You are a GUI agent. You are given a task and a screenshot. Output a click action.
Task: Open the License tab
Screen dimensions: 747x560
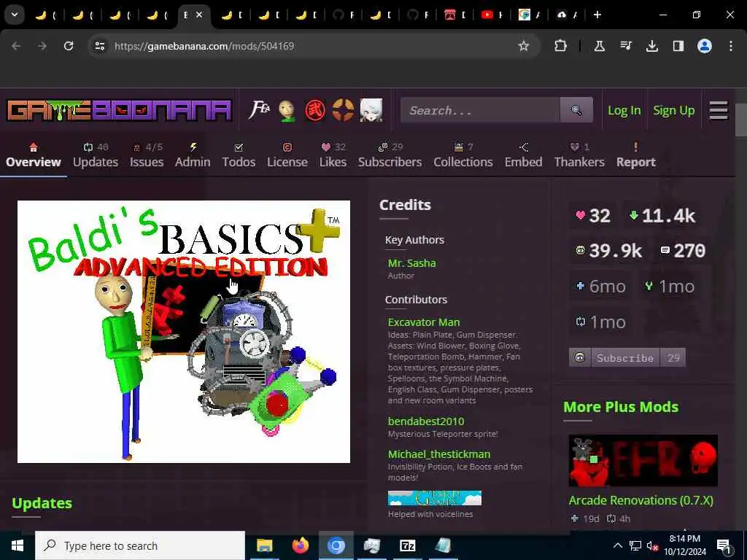coord(287,155)
